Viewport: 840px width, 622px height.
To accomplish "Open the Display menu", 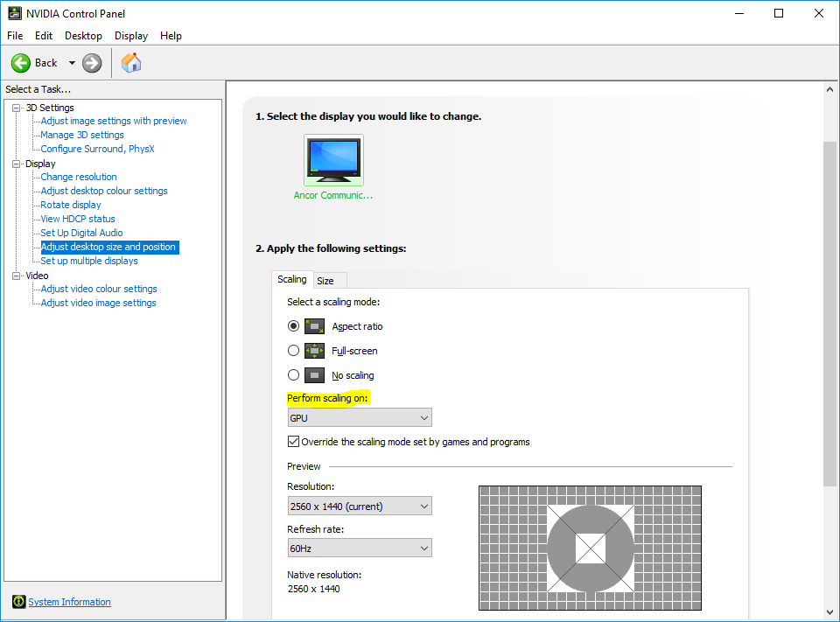I will (131, 36).
